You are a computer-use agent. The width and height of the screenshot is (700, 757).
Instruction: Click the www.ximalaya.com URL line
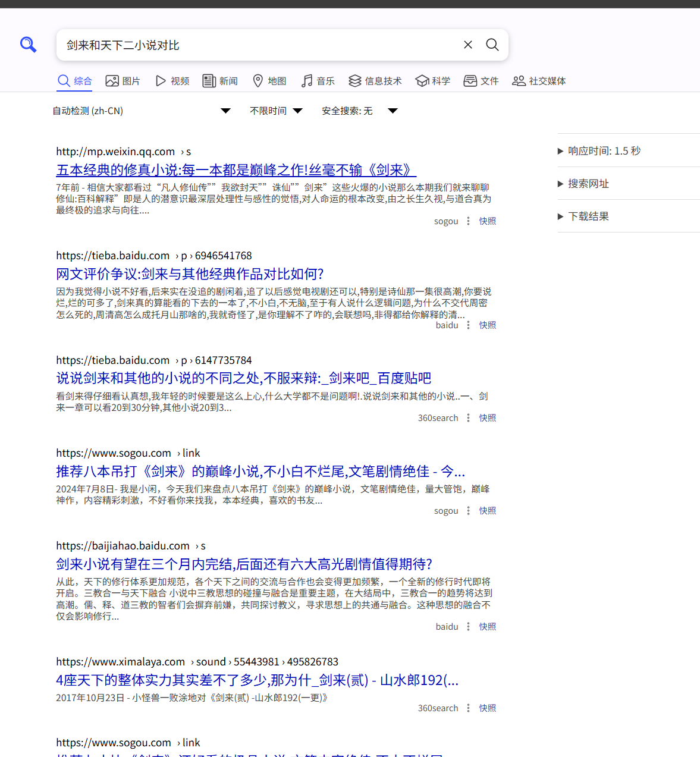(197, 662)
